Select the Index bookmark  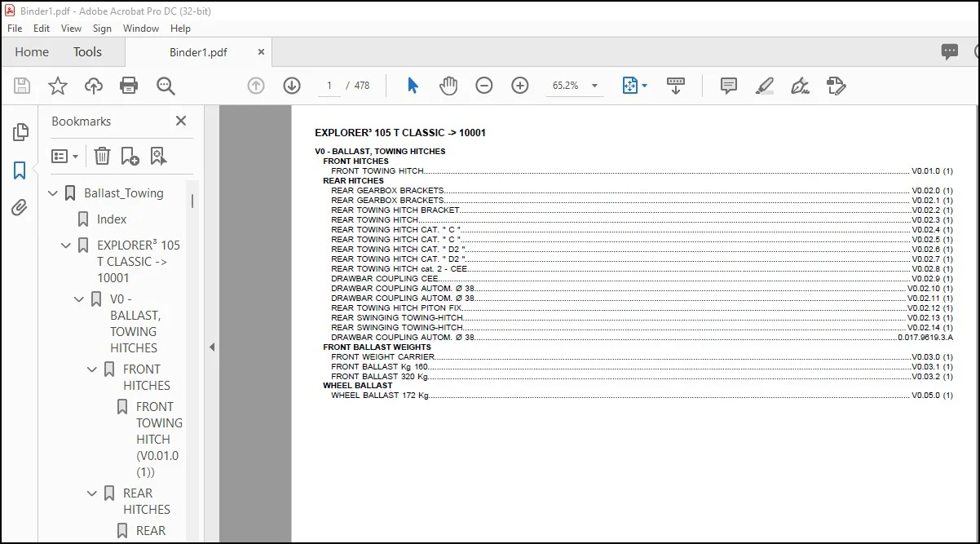[112, 219]
